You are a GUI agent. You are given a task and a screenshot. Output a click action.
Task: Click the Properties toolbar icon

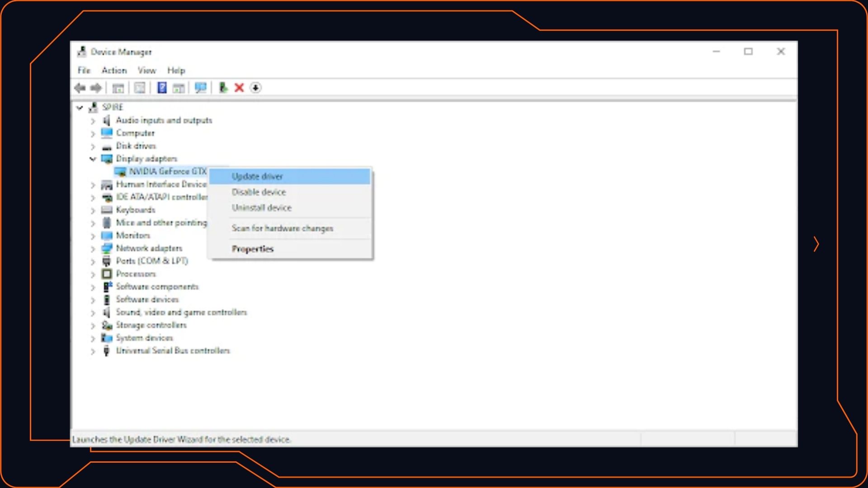tap(140, 88)
